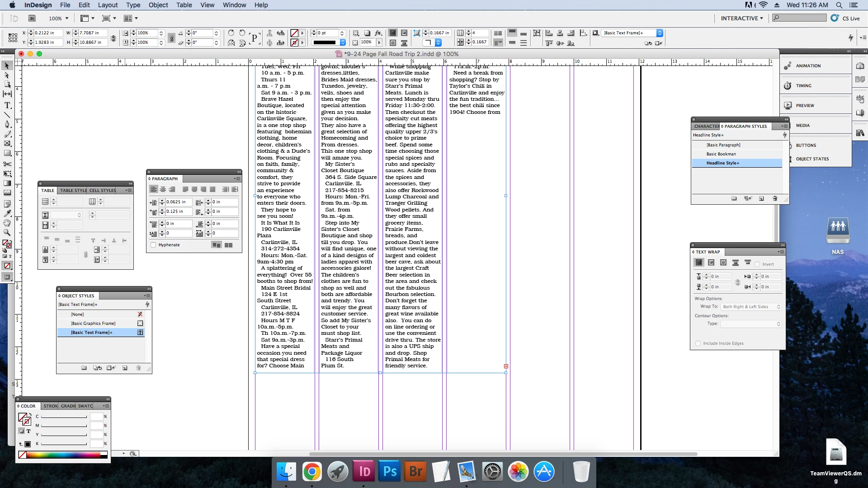
Task: Select Basic Graphics Frame object style
Action: 93,324
